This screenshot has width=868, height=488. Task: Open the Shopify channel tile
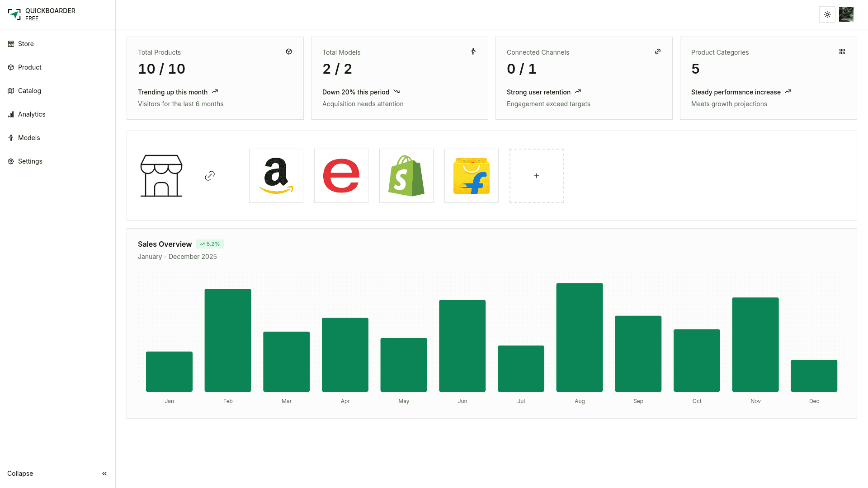[x=406, y=176]
